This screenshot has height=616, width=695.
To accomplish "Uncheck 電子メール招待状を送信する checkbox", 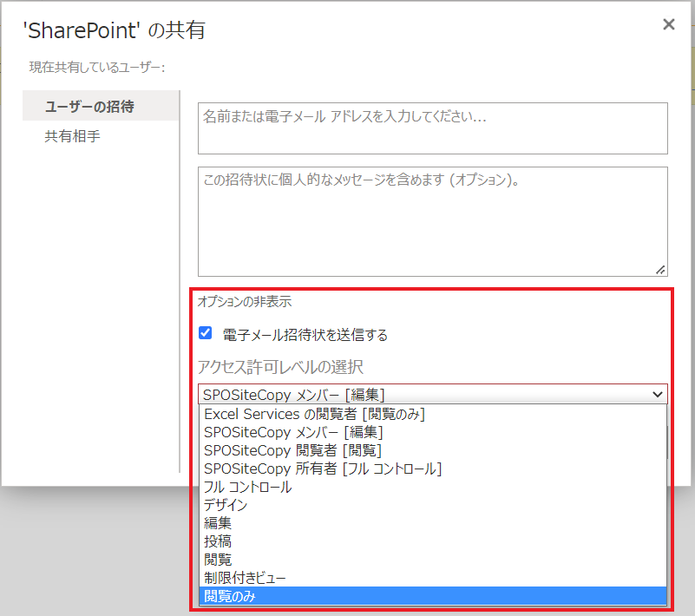I will click(206, 333).
